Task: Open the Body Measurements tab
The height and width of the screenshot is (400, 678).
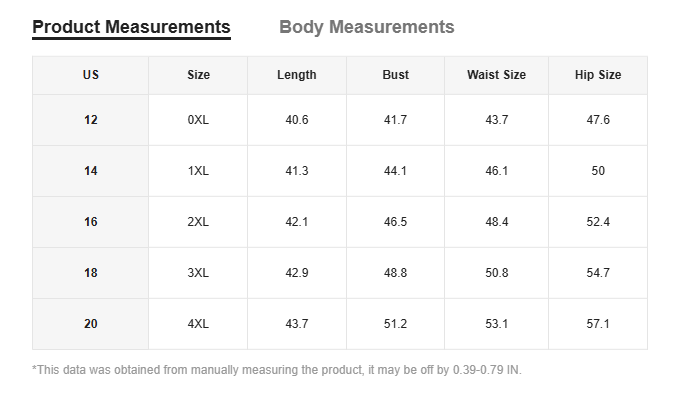Action: (x=366, y=27)
